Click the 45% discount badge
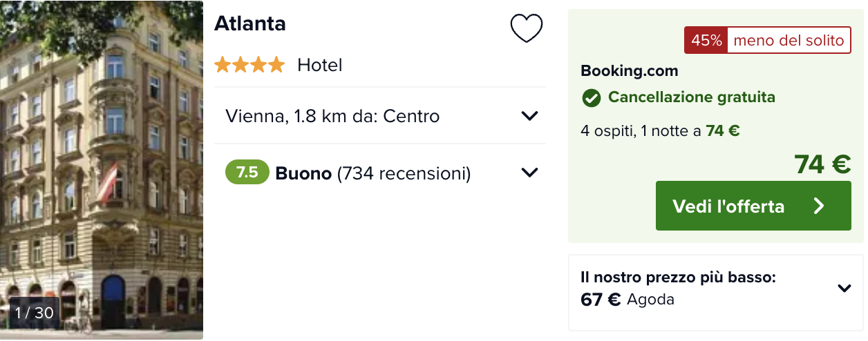 (x=706, y=41)
